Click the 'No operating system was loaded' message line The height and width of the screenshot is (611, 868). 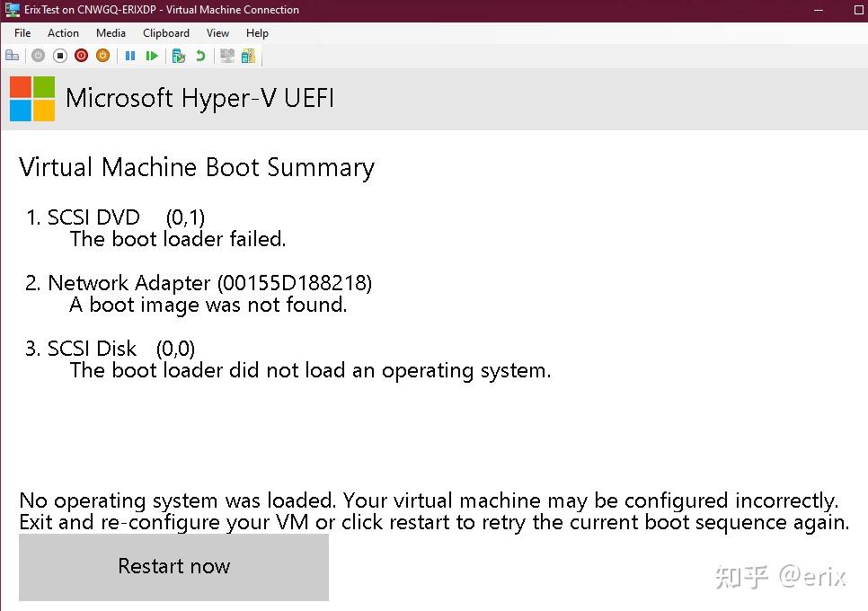[x=429, y=500]
